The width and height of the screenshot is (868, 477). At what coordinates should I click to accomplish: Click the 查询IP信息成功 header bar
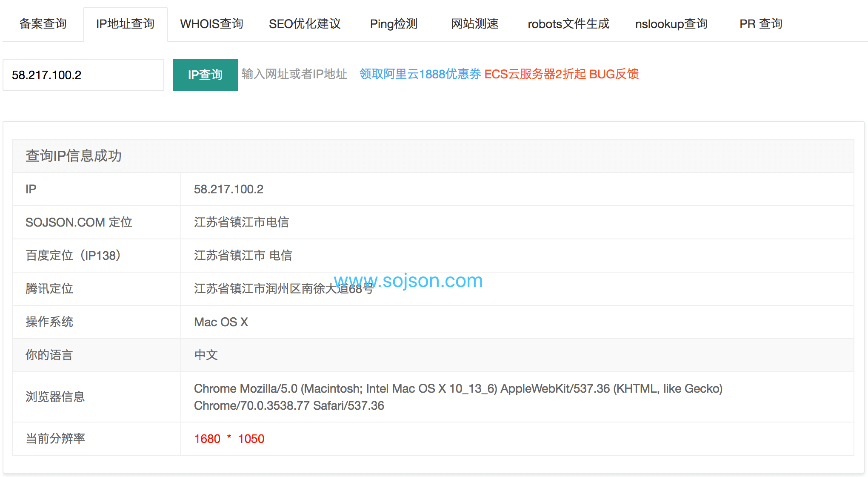(x=73, y=156)
